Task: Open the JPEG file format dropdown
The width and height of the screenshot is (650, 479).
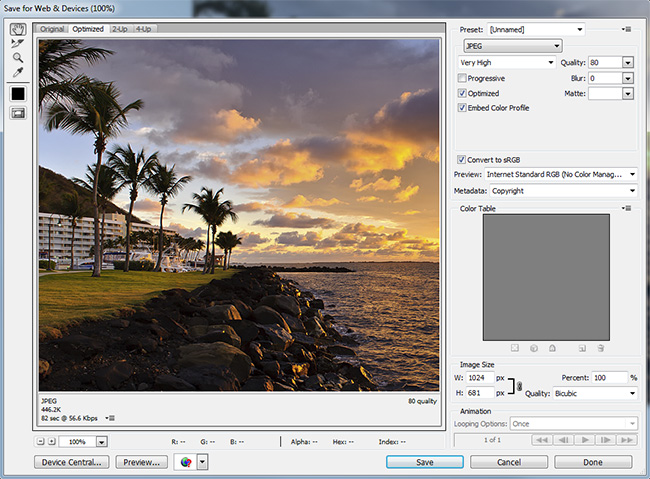Action: pyautogui.click(x=513, y=46)
